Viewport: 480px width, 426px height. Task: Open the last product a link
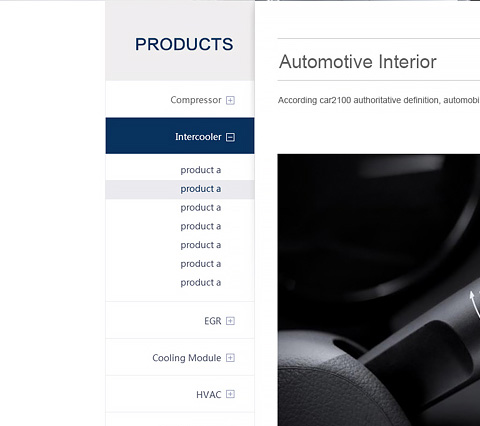coord(201,283)
